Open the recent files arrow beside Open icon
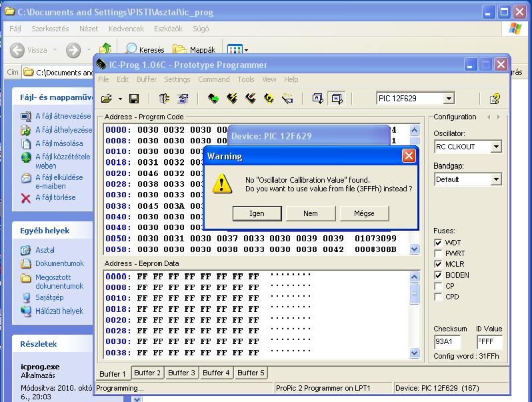The height and width of the screenshot is (402, 532). [x=120, y=99]
